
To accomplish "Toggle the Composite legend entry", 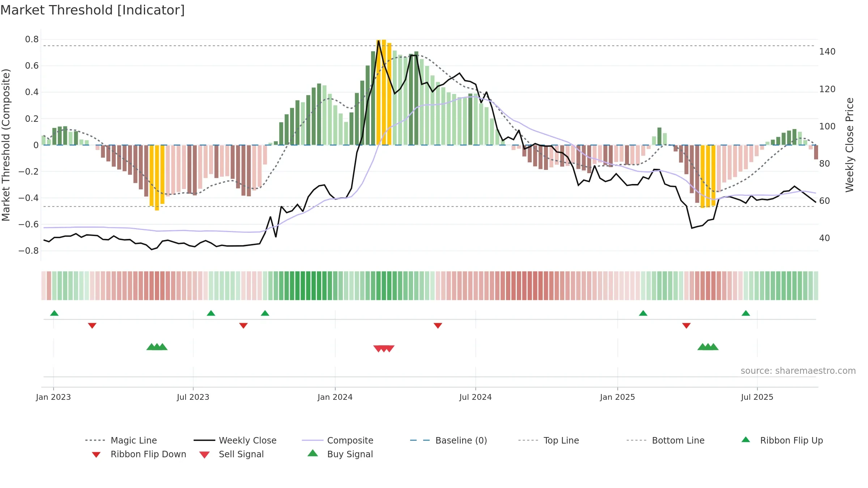I will pyautogui.click(x=337, y=440).
